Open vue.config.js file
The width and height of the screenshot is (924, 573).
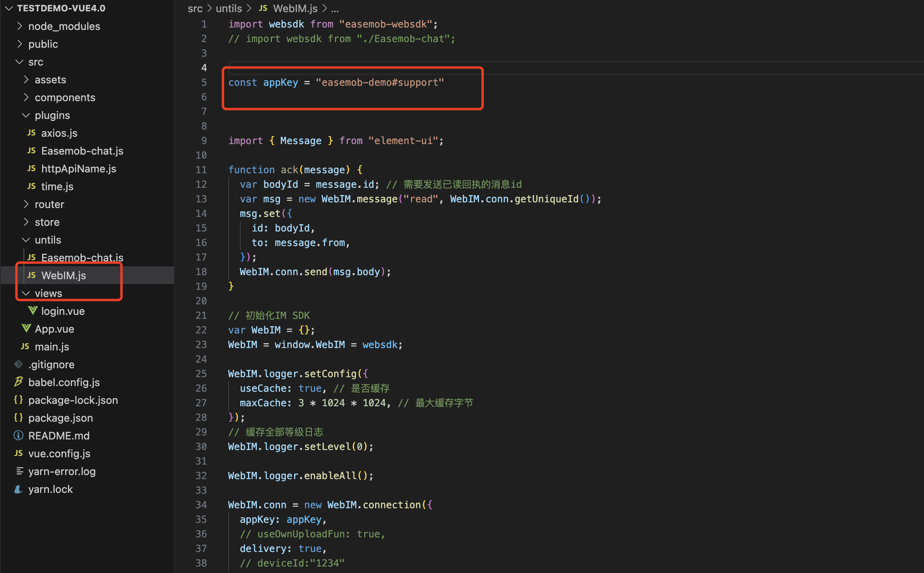coord(59,454)
